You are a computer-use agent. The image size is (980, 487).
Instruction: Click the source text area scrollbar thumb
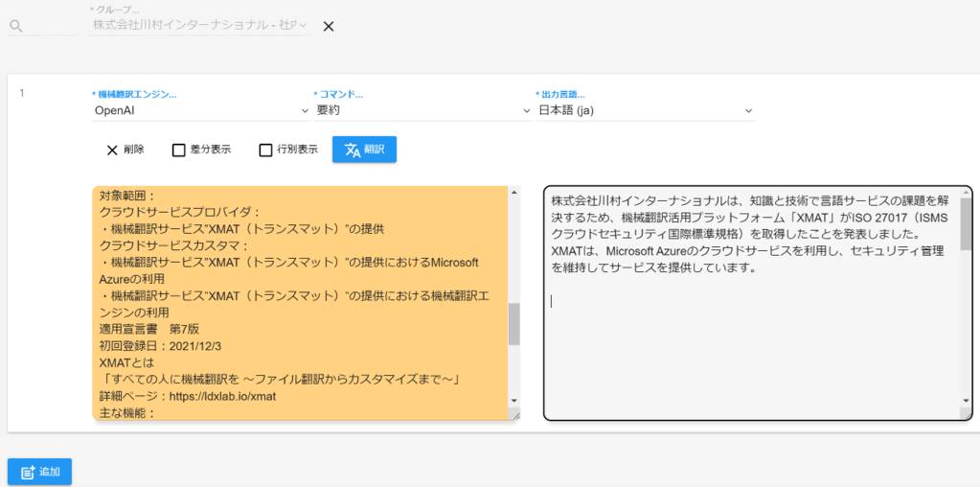click(x=513, y=324)
